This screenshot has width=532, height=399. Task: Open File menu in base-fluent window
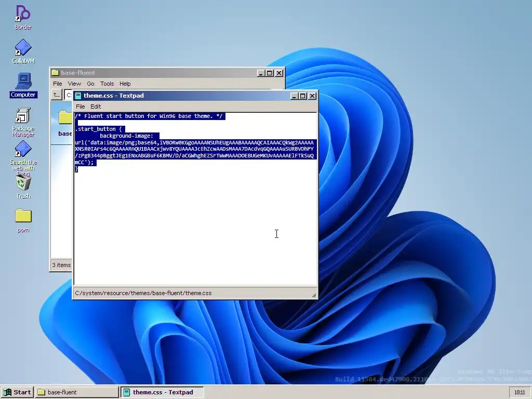57,84
